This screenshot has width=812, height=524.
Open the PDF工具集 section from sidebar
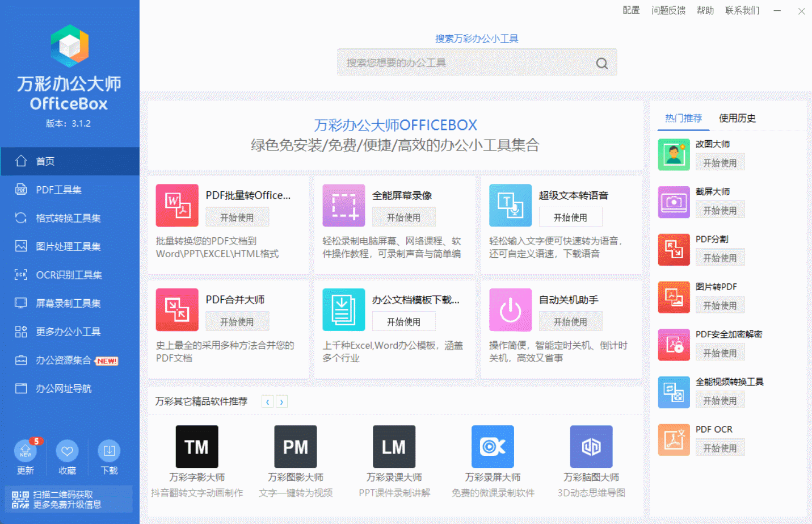pos(45,190)
